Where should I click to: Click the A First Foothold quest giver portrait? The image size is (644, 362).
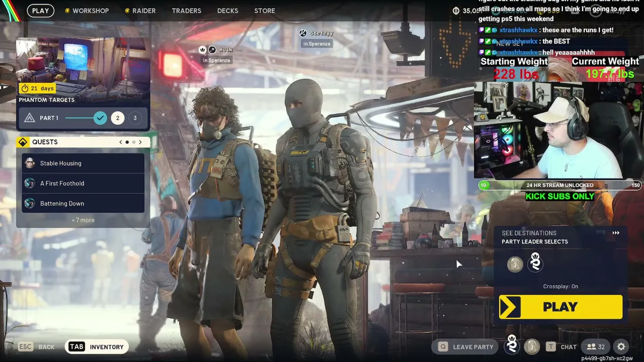pyautogui.click(x=30, y=184)
